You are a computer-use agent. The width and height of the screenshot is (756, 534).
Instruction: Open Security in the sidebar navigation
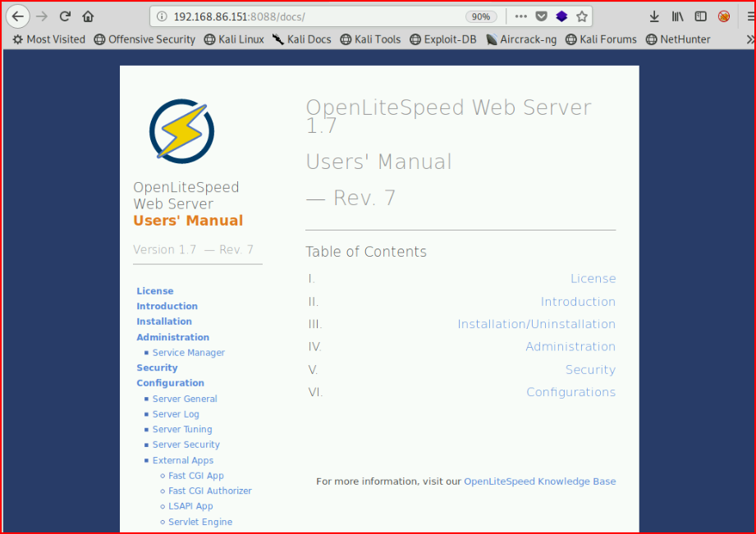pos(157,367)
